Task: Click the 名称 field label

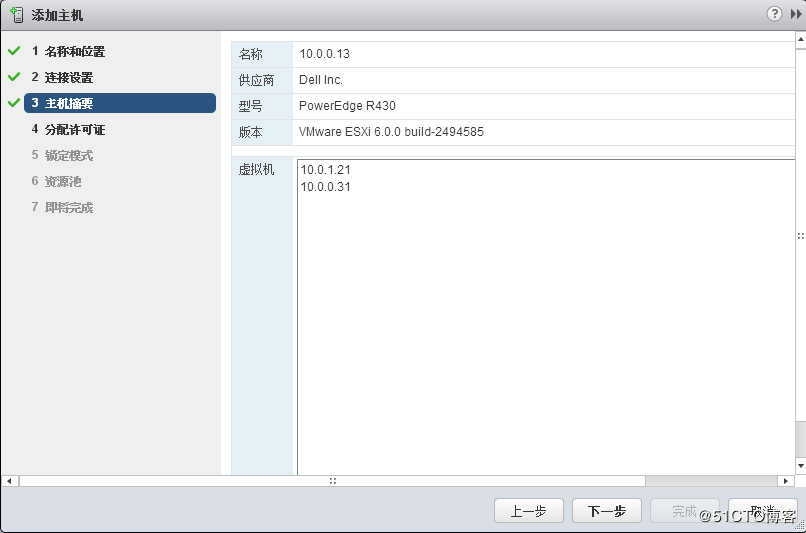Action: [x=250, y=54]
